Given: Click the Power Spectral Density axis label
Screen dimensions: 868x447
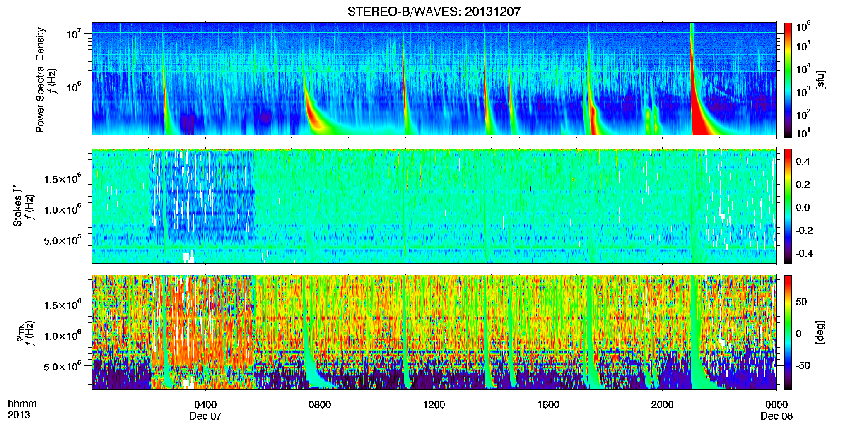Looking at the screenshot, I should (x=40, y=80).
